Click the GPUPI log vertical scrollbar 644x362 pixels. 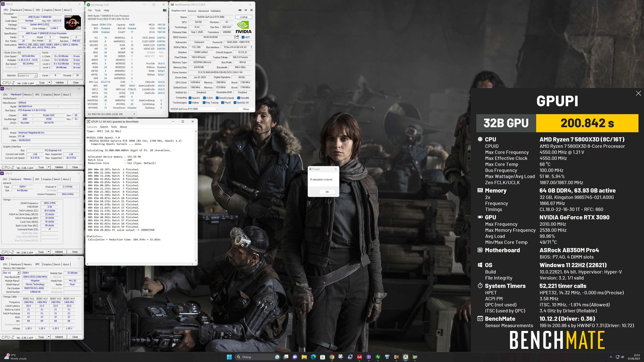[196, 196]
